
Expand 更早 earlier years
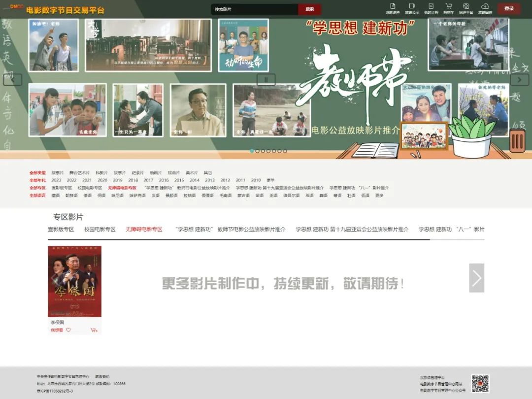point(271,180)
